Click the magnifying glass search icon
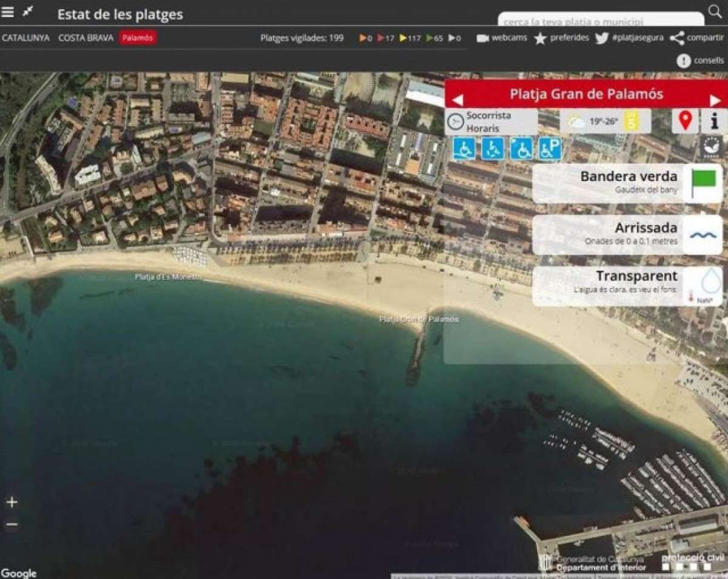The height and width of the screenshot is (579, 728). coord(715,12)
